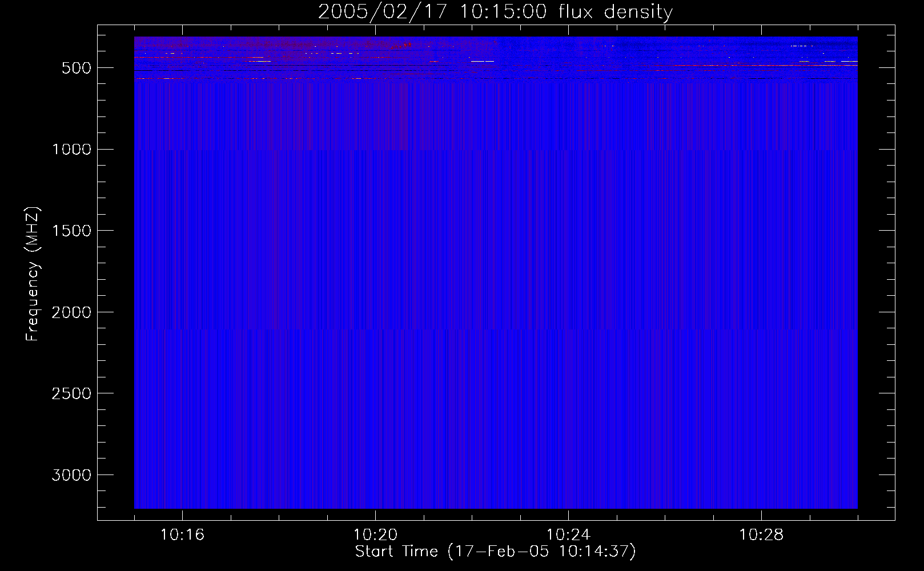
Task: Select the 'Start Time (17-Feb-05 10:14:37)' axis caption
Action: [x=495, y=552]
